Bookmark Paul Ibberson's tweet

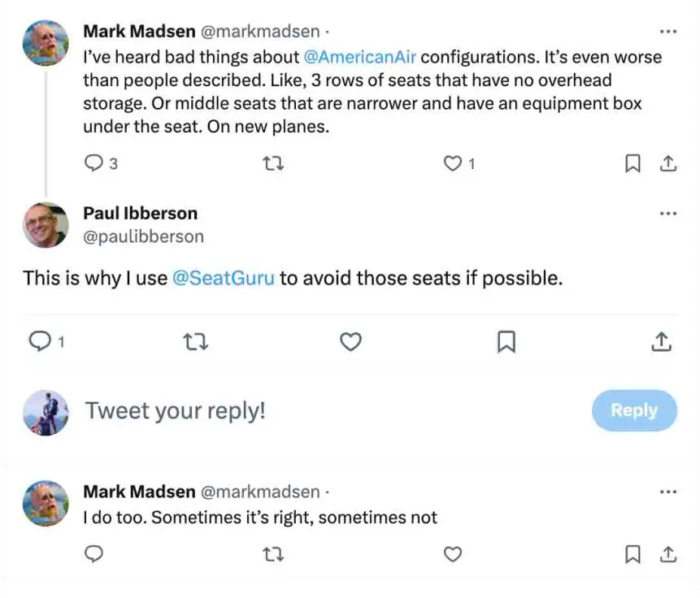click(506, 342)
